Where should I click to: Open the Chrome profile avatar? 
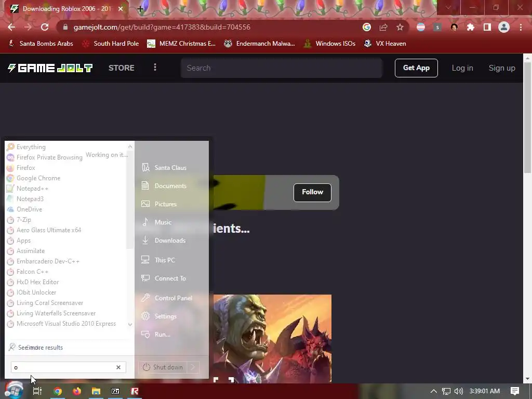click(x=504, y=27)
